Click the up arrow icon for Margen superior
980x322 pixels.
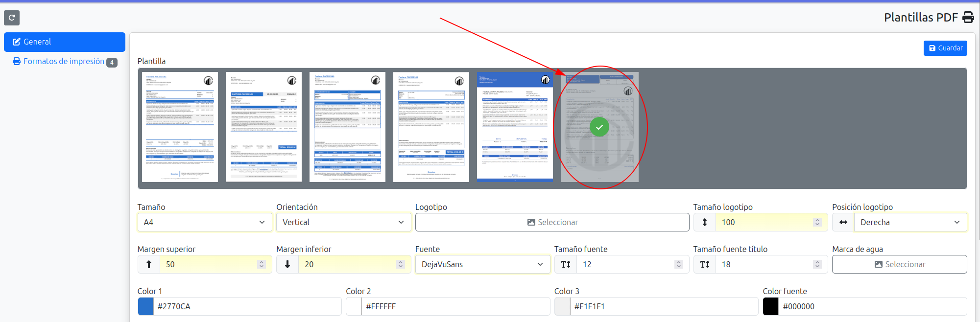[x=149, y=264]
